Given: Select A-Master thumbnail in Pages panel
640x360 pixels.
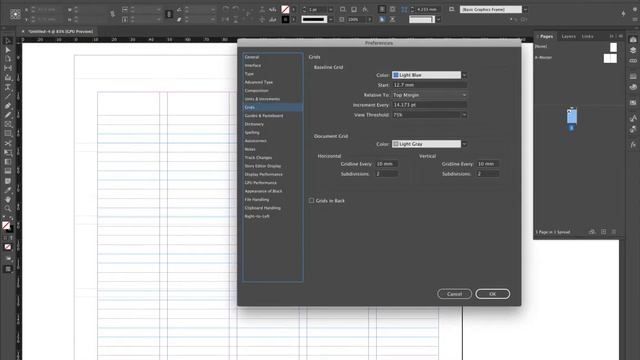Looking at the screenshot, I should [610, 58].
